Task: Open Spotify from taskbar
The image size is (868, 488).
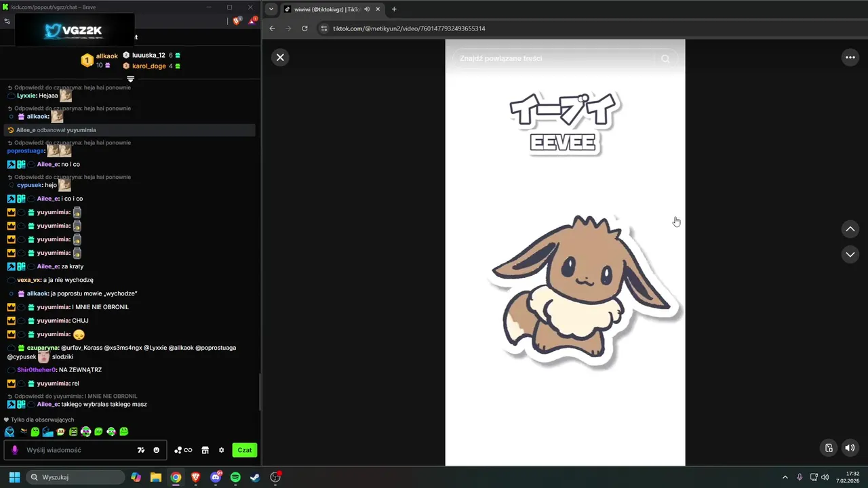Action: coord(235,477)
